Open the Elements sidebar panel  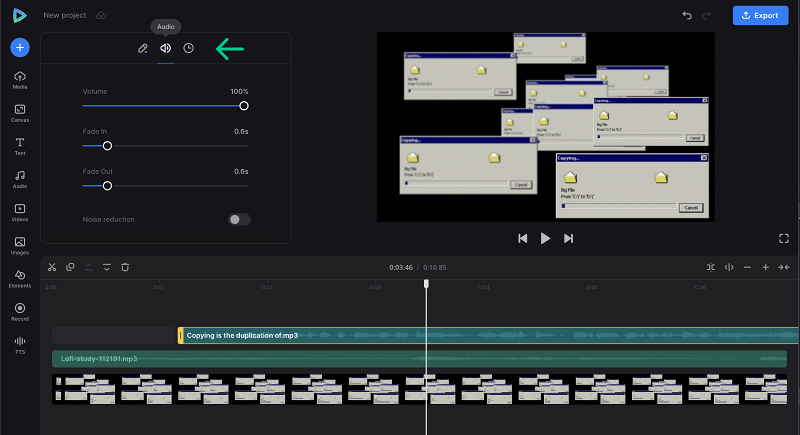[20, 279]
